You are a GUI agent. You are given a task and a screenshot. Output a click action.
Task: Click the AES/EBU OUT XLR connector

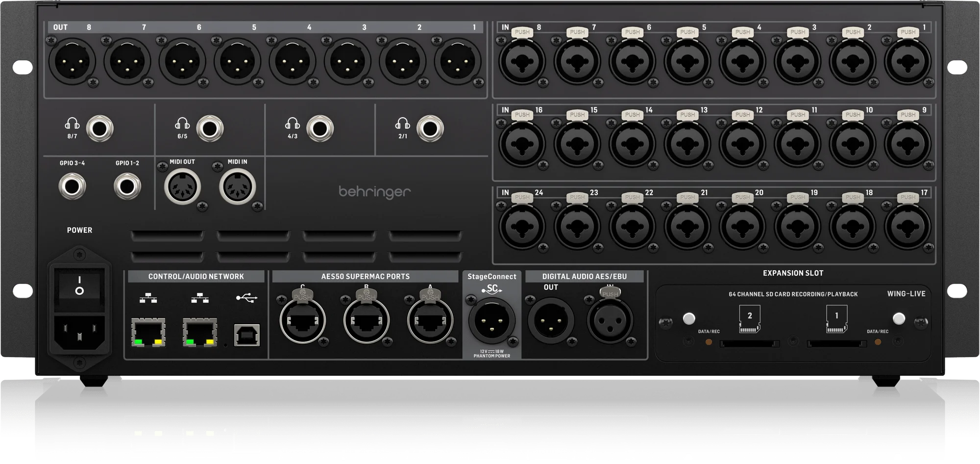[551, 321]
